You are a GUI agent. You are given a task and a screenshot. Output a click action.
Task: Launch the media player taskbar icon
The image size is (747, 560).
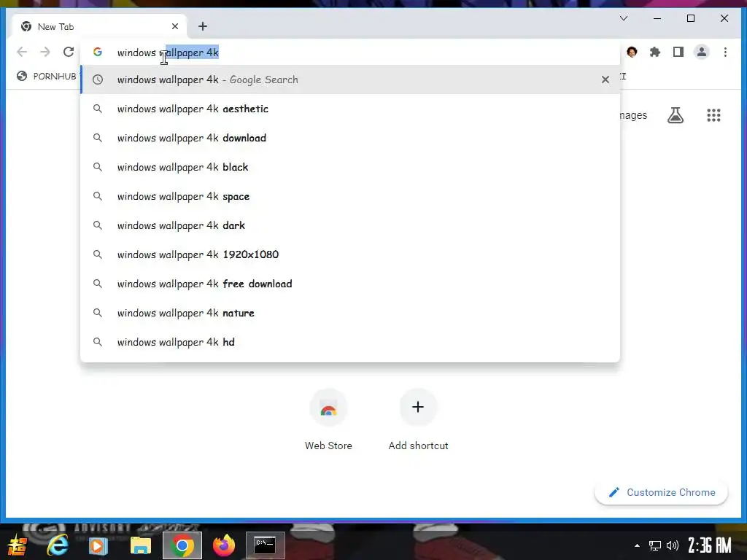pos(98,545)
